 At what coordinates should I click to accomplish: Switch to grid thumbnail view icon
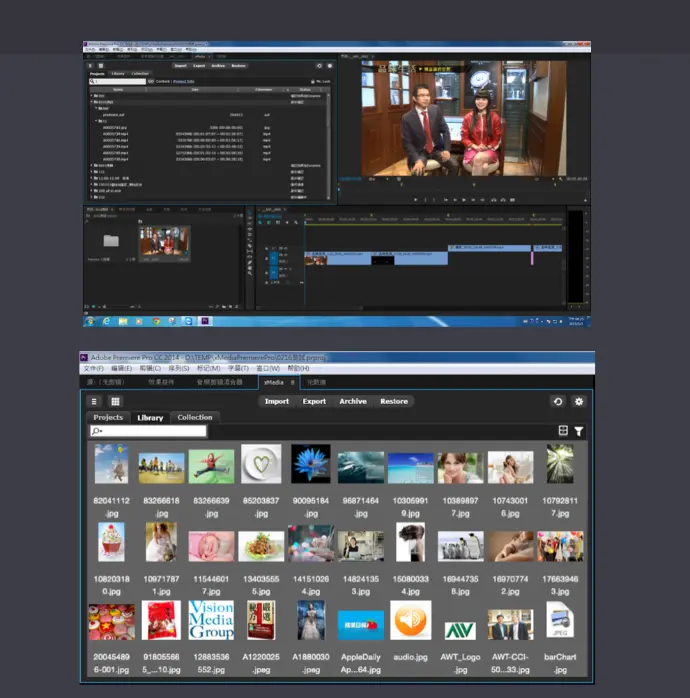[115, 401]
